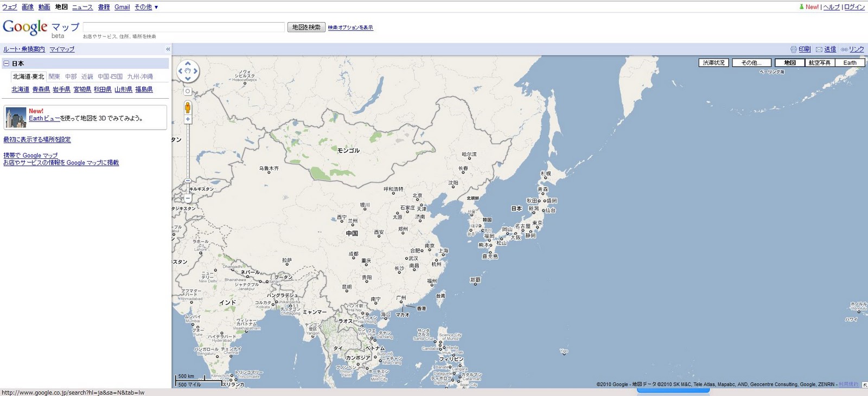Select the 中部 region tab
Viewport: 868px width, 396px height.
pos(71,77)
